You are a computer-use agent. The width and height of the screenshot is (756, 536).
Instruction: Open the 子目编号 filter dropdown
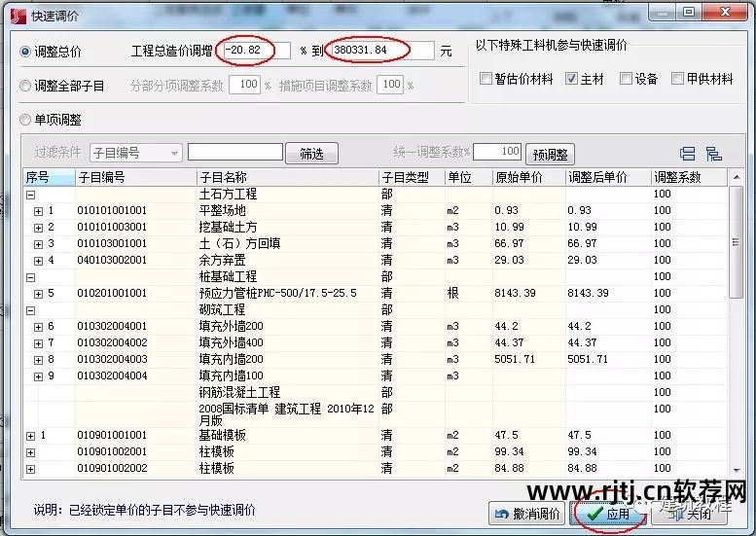136,154
